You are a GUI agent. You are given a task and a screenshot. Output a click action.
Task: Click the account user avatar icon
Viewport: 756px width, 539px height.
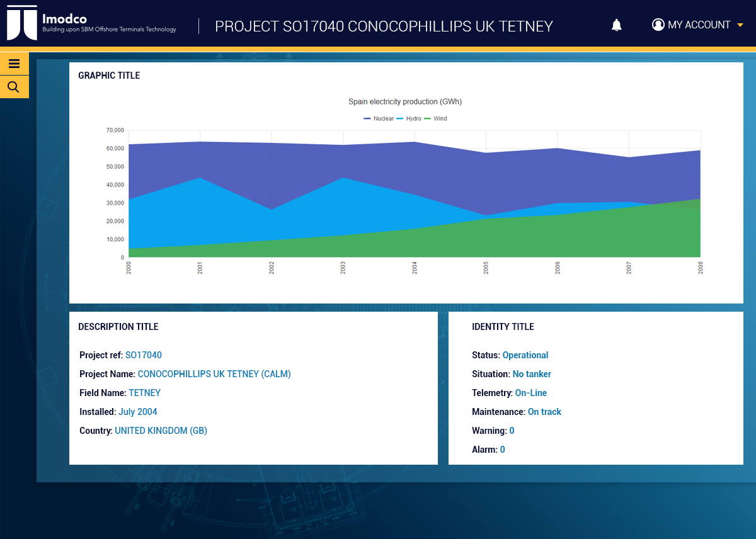coord(658,25)
